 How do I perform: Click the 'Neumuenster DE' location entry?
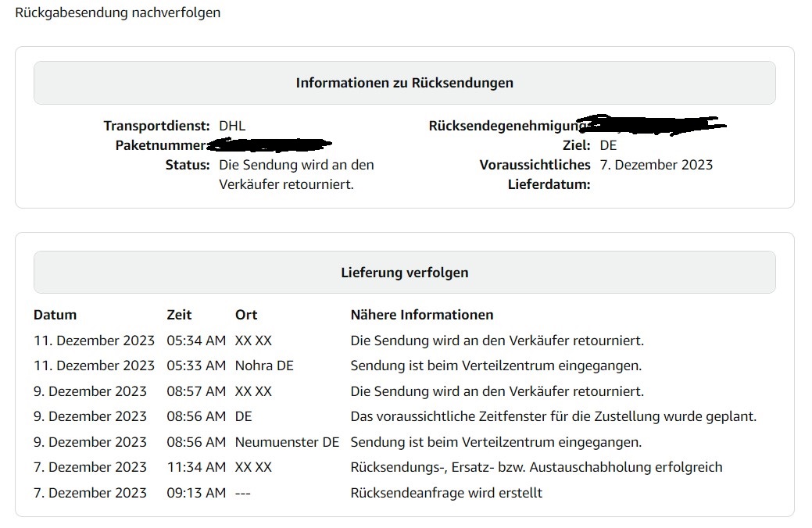click(x=287, y=442)
